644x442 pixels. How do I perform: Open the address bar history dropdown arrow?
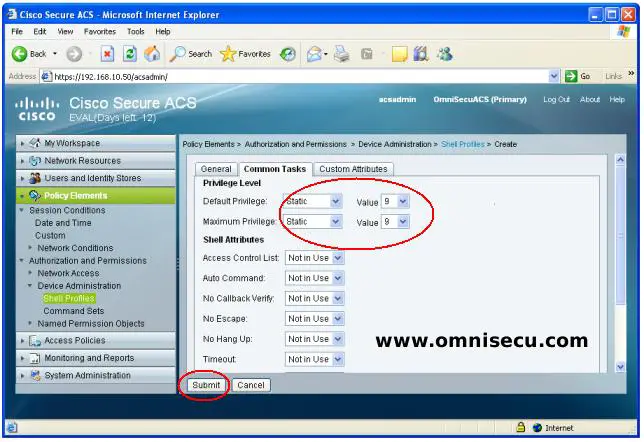point(553,76)
